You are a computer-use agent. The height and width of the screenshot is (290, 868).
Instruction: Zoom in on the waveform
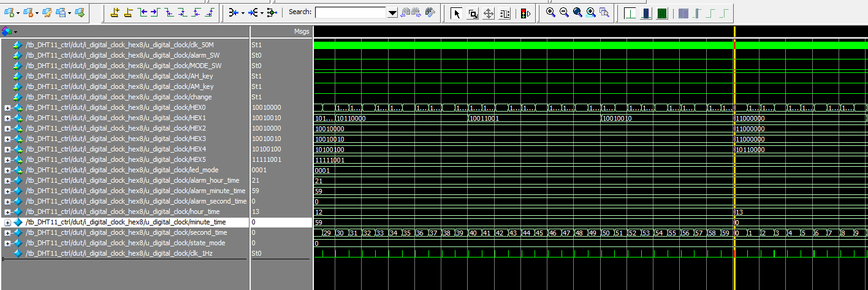click(x=550, y=12)
